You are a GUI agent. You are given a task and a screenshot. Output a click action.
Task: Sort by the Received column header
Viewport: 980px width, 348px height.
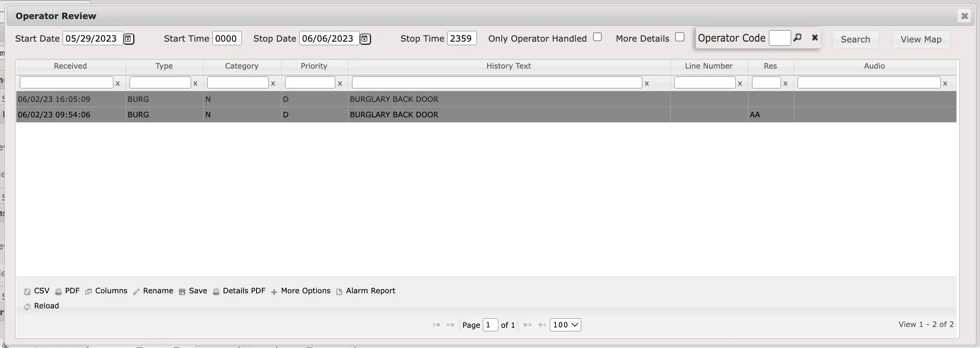71,66
